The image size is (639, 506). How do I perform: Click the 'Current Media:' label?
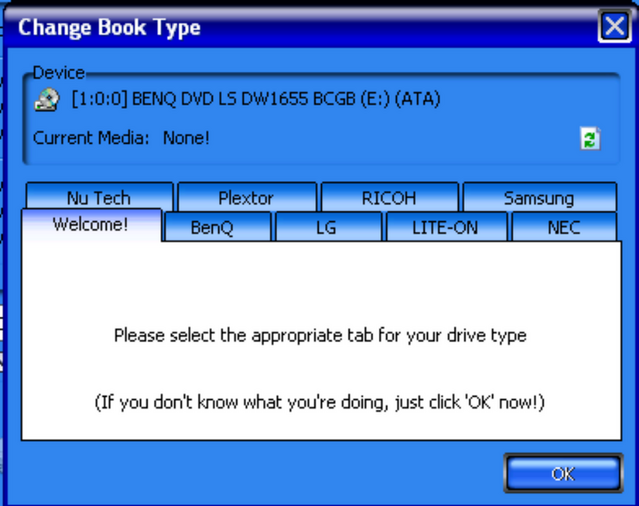tap(91, 138)
